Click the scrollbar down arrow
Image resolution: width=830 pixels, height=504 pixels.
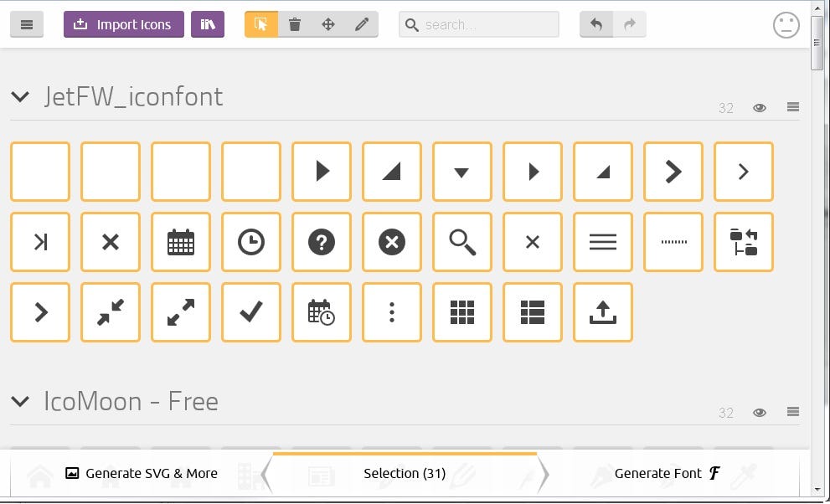pos(817,490)
